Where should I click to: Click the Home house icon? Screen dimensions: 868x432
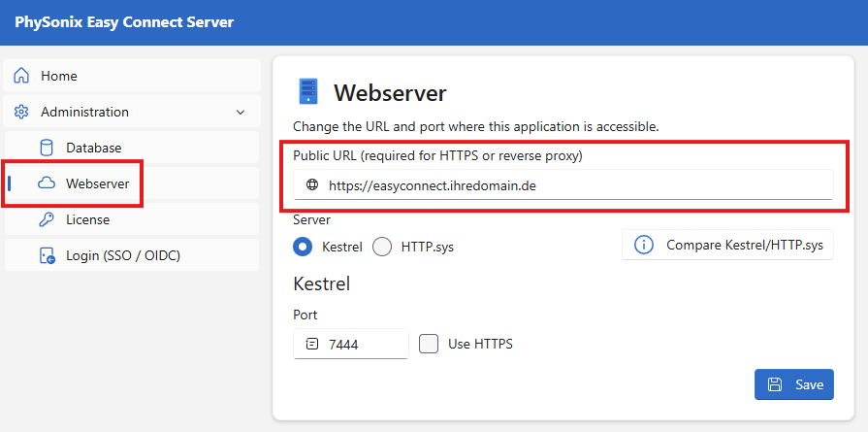click(21, 76)
